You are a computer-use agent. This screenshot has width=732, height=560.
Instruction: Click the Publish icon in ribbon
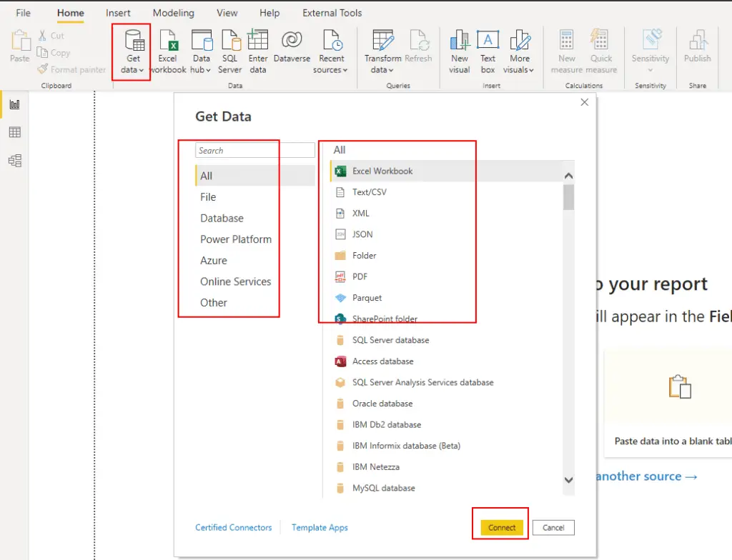697,41
